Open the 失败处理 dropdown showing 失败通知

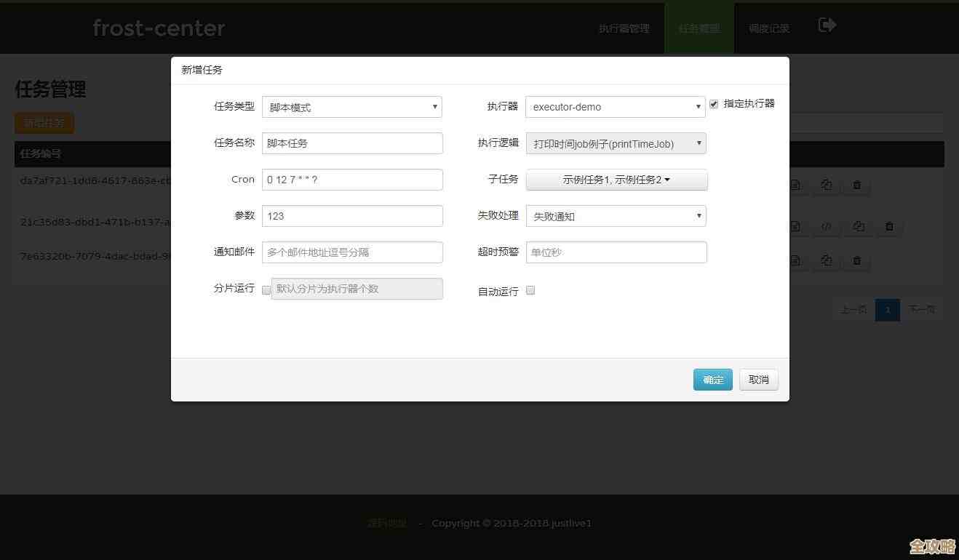pos(616,216)
